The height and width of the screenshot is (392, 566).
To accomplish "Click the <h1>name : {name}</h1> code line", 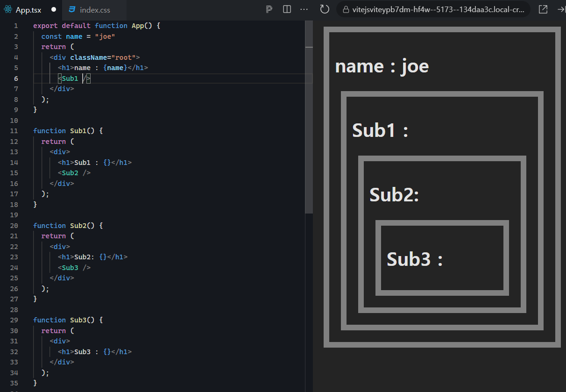I will coord(103,68).
